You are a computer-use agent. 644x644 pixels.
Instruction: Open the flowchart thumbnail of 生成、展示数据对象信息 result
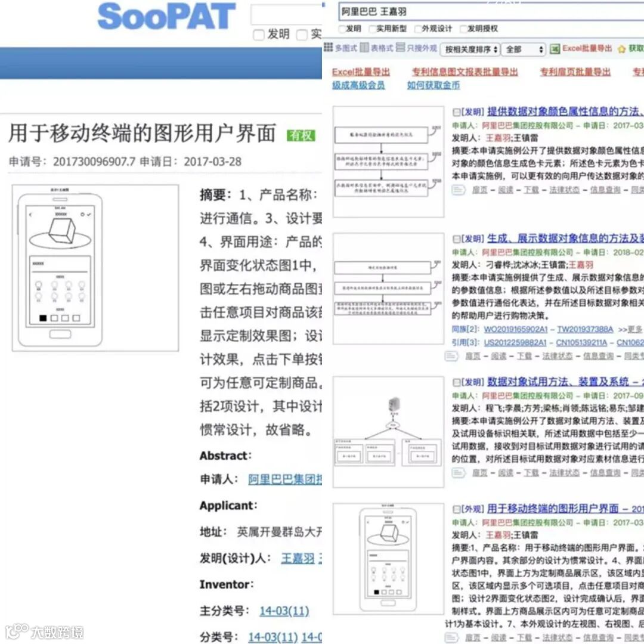coord(388,289)
